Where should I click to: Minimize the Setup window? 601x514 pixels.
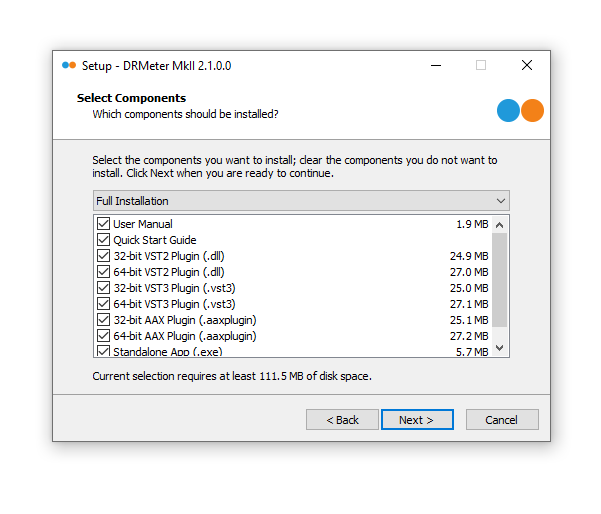click(436, 65)
